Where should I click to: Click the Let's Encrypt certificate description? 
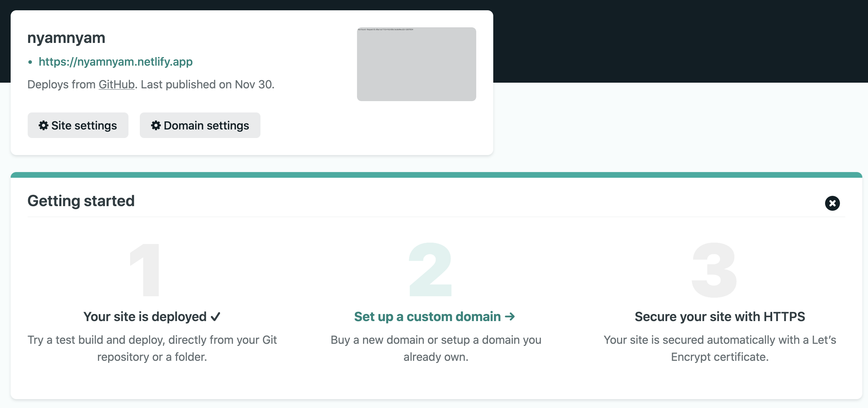click(720, 348)
